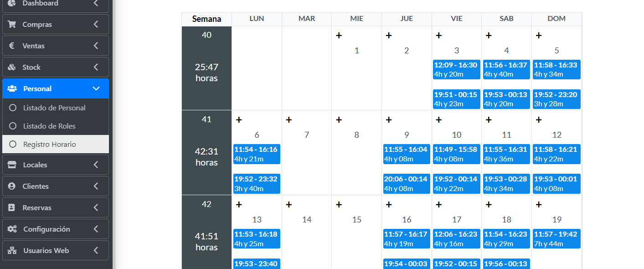Open the Clientes menu item
644x269 pixels.
(36, 186)
